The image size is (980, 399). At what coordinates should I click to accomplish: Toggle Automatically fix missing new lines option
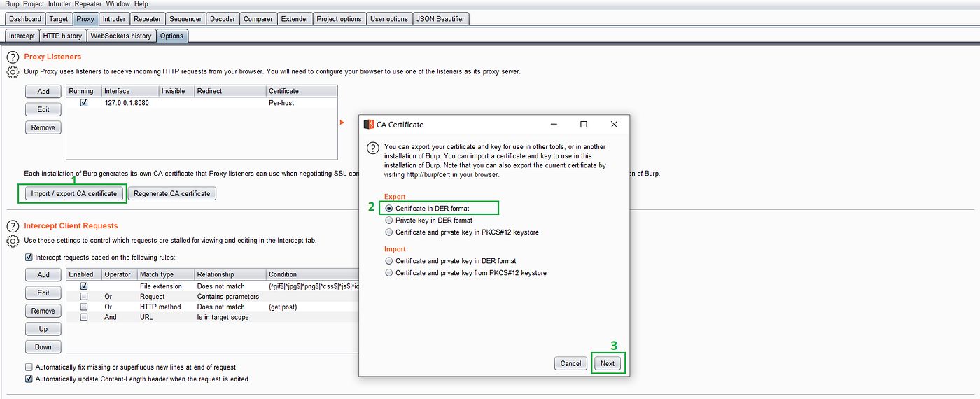(29, 367)
